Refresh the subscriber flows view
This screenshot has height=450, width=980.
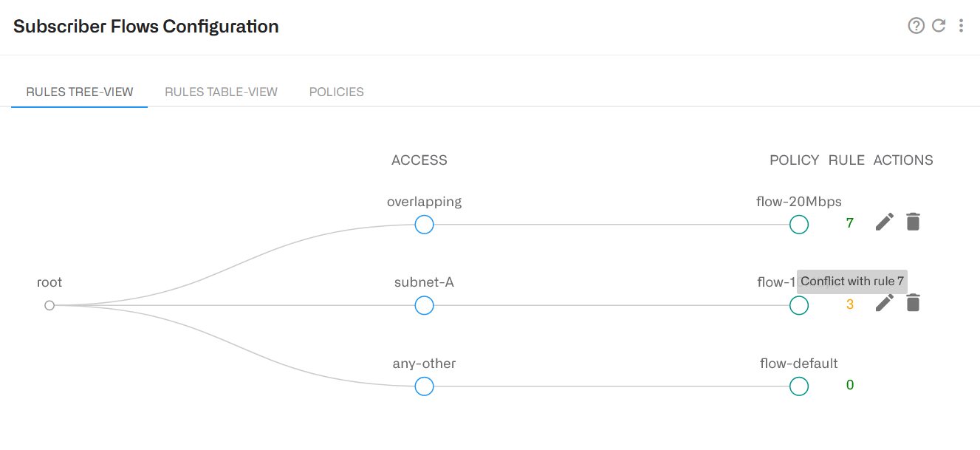(x=939, y=24)
